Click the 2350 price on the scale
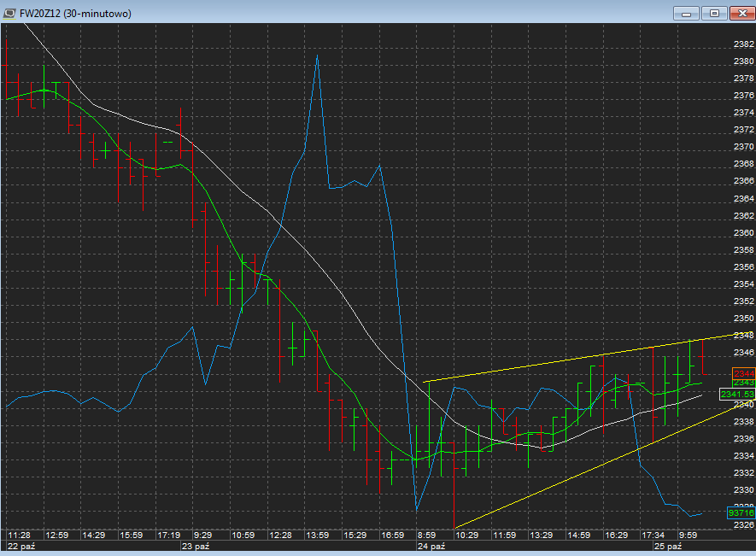 (x=742, y=318)
